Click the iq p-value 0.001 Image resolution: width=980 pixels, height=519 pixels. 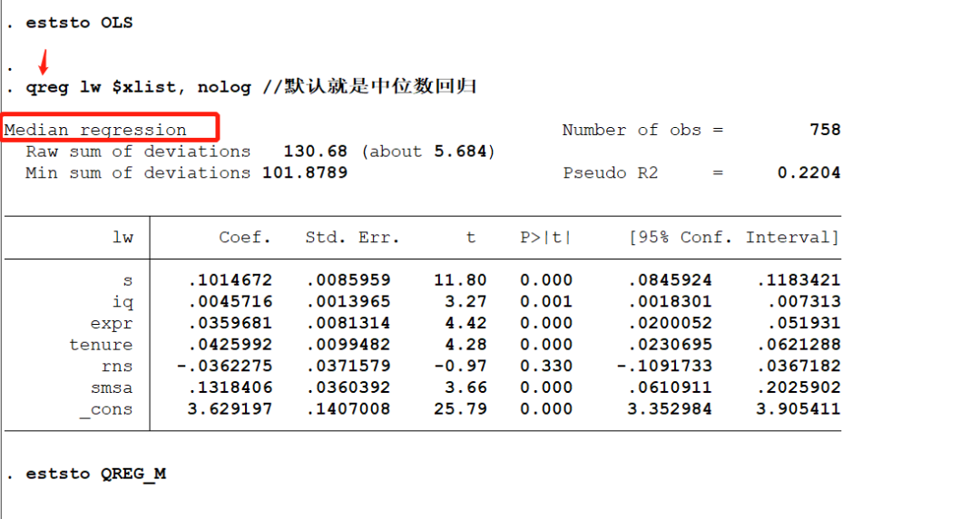pyautogui.click(x=546, y=302)
